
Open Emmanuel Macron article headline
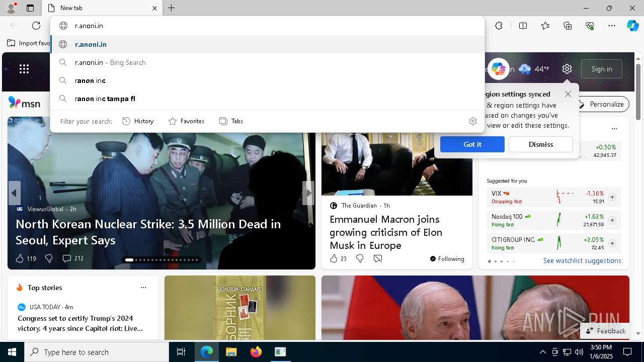[x=386, y=232]
